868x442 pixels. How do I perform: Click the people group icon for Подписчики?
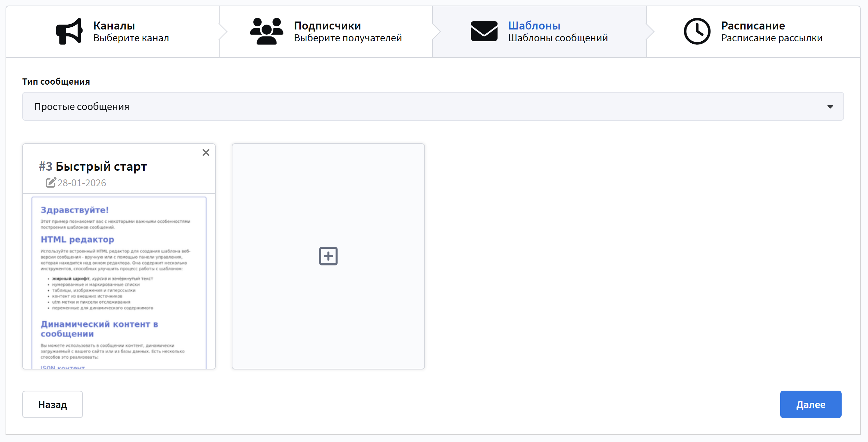(x=266, y=31)
